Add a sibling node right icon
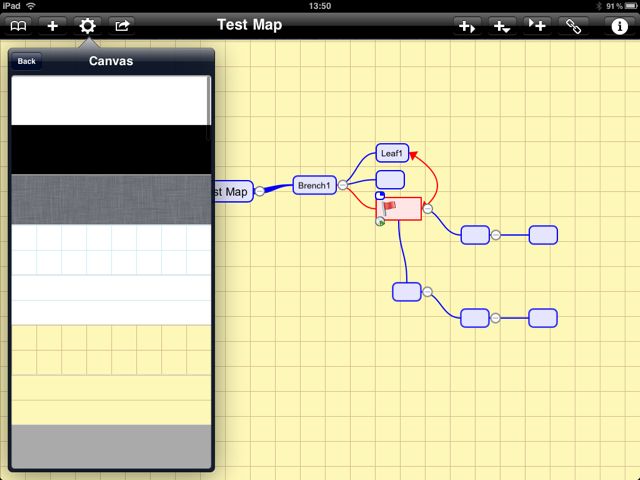This screenshot has height=480, width=640. [467, 27]
